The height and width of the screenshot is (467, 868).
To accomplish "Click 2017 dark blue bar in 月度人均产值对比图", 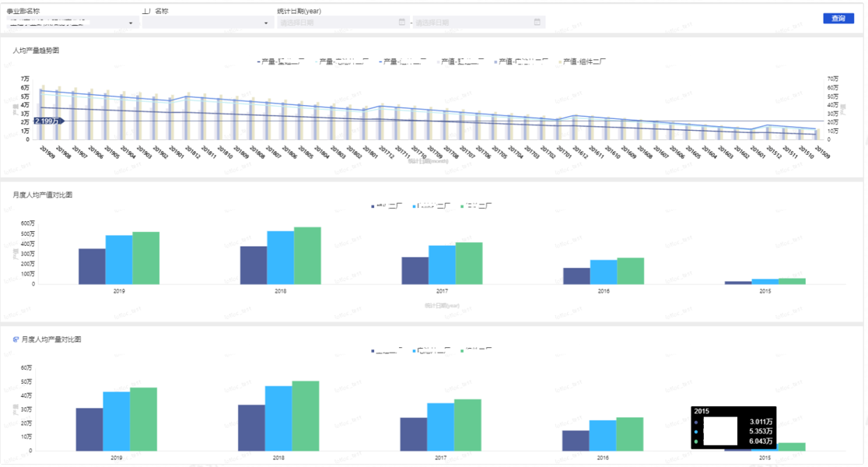I will tap(415, 271).
